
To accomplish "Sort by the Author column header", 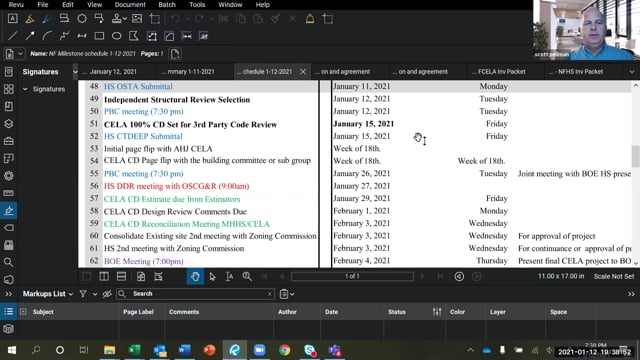I will (x=287, y=312).
